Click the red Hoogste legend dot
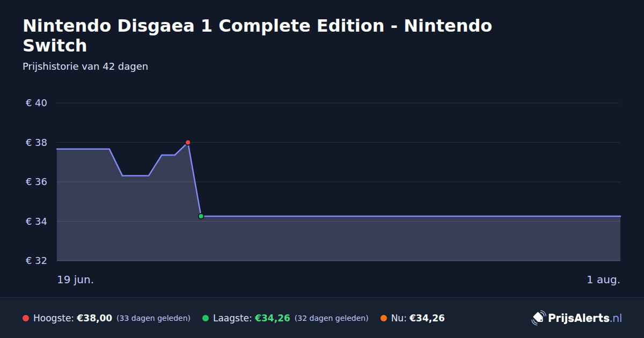 [x=26, y=318]
